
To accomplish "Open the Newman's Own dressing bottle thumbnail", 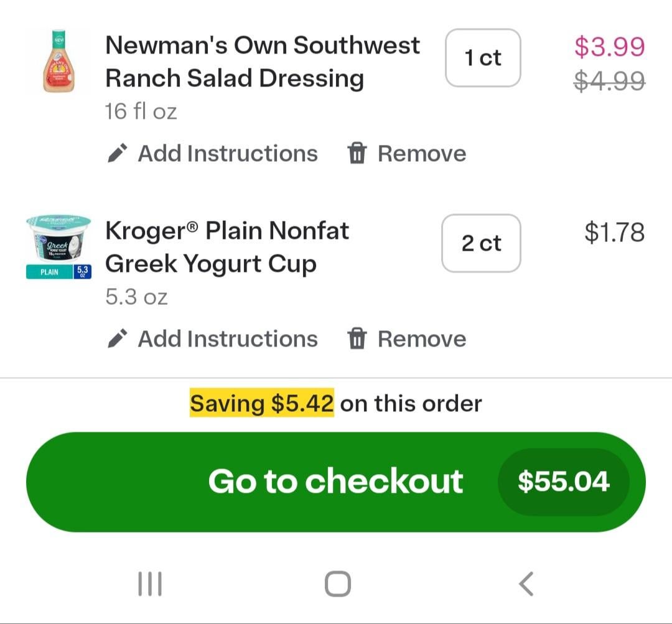I will coord(58,62).
